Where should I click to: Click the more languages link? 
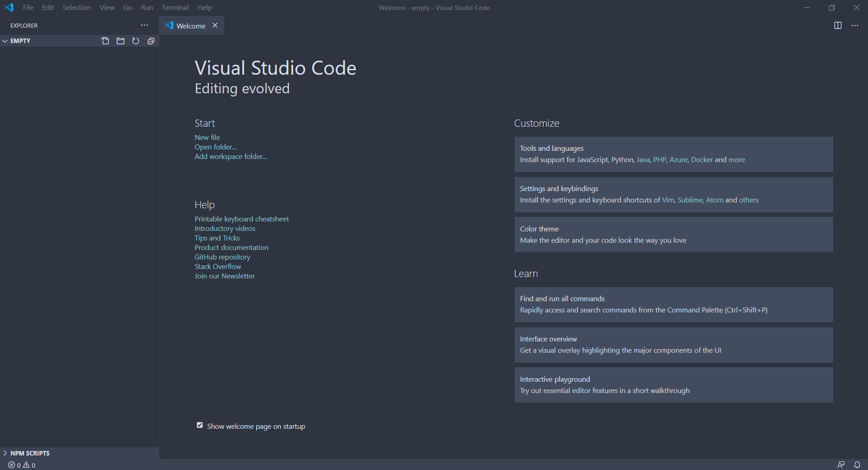tap(737, 159)
